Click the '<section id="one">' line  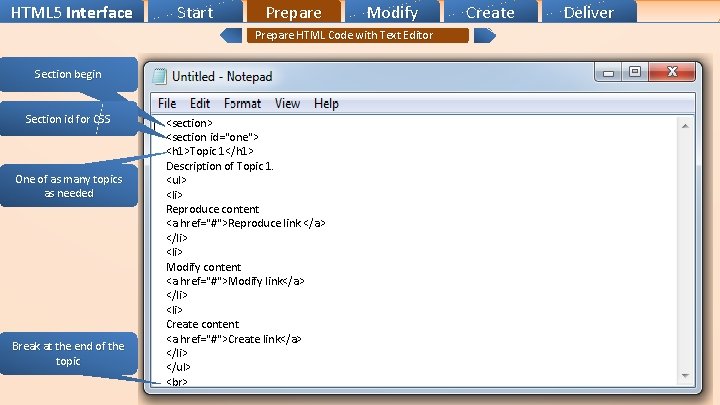click(213, 137)
